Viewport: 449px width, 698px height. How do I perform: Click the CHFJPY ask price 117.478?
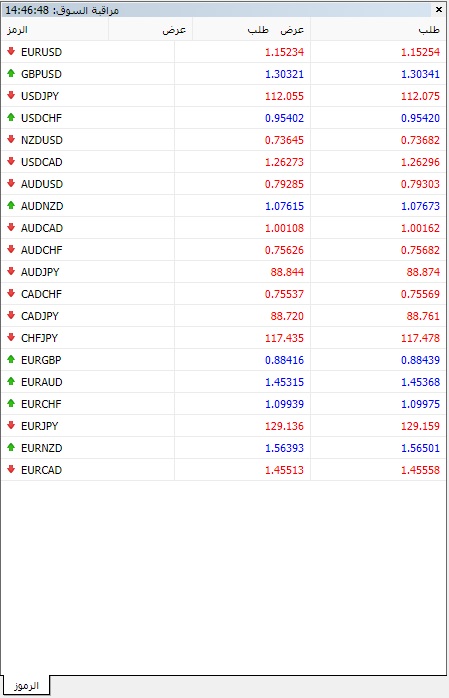pos(420,338)
